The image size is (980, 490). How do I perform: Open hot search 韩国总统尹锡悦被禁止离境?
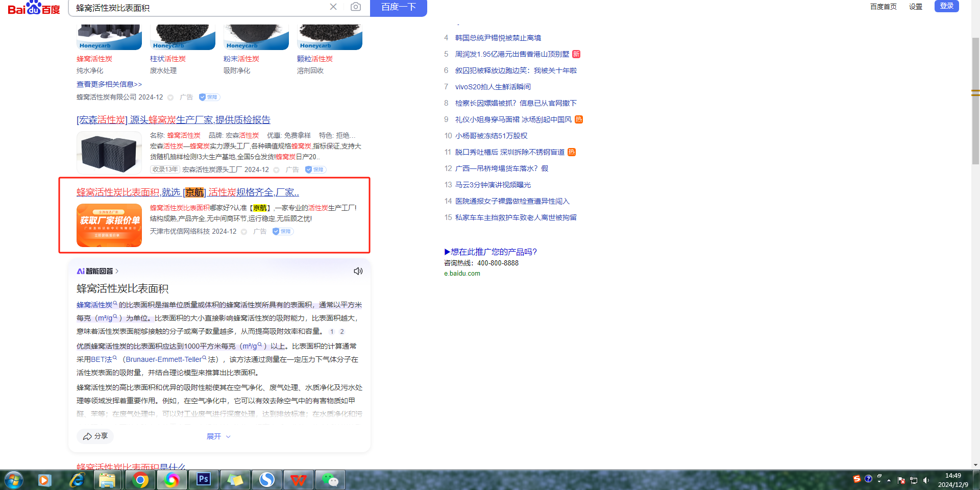click(498, 38)
